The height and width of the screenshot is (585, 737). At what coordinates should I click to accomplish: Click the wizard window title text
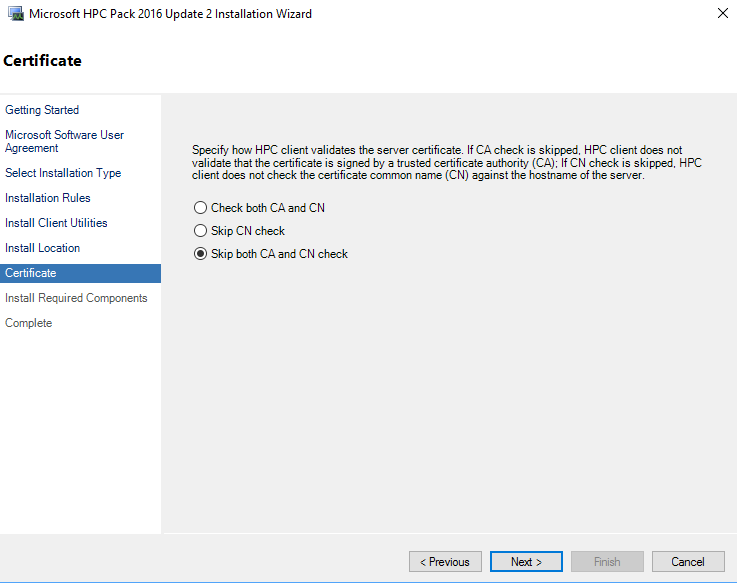click(x=170, y=14)
